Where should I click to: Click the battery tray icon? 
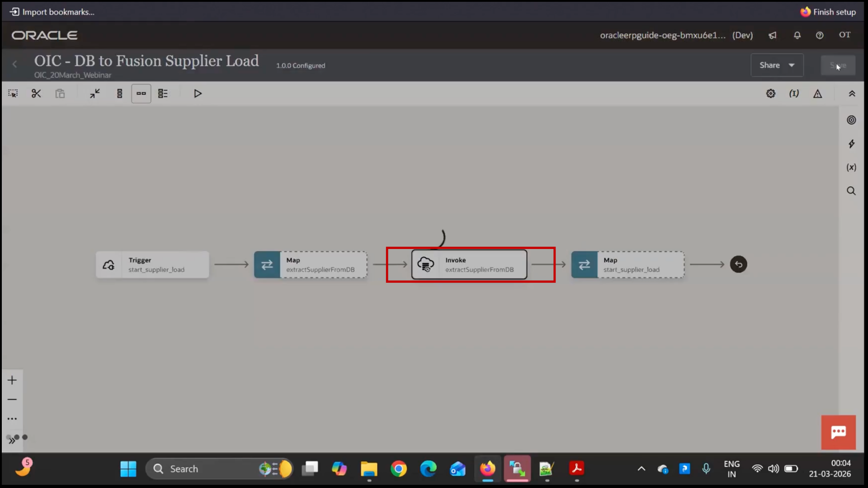coord(791,469)
